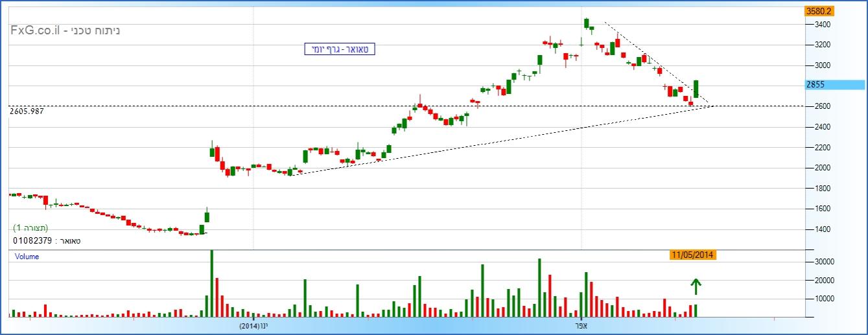
Task: Select the 'טאואר - גרף יומי' title box
Action: [x=340, y=49]
